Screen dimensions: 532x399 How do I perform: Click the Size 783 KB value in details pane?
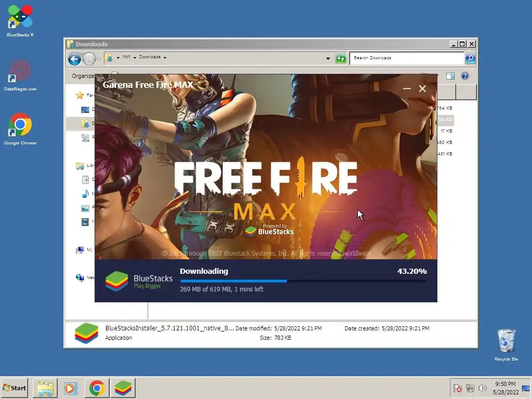click(x=282, y=338)
